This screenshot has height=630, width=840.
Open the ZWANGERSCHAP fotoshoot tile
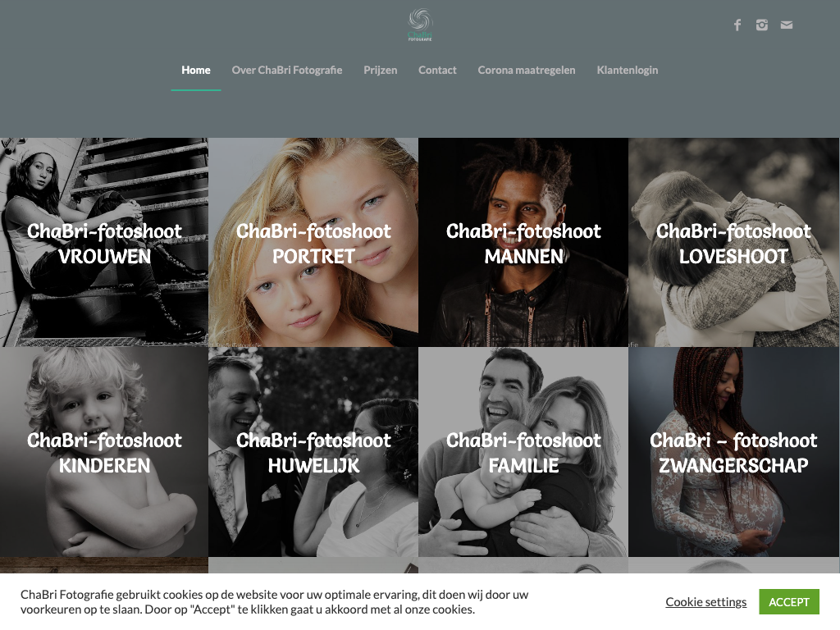pyautogui.click(x=733, y=452)
